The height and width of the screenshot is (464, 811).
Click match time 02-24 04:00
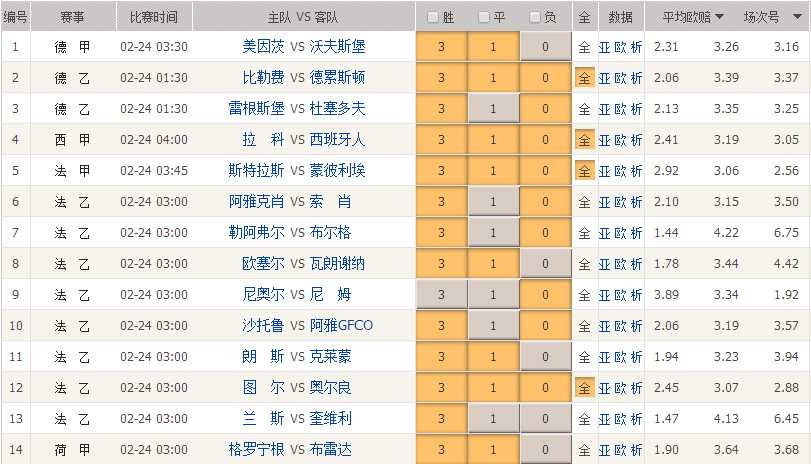(154, 140)
